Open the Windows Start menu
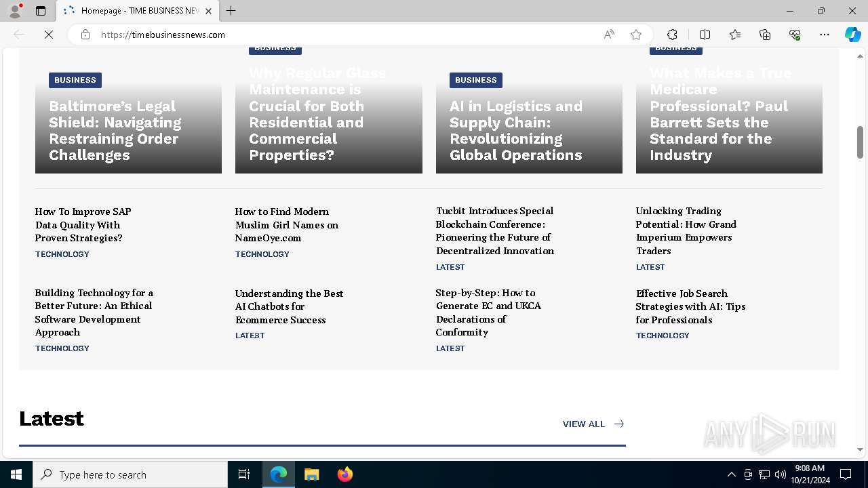The height and width of the screenshot is (488, 868). pyautogui.click(x=16, y=474)
